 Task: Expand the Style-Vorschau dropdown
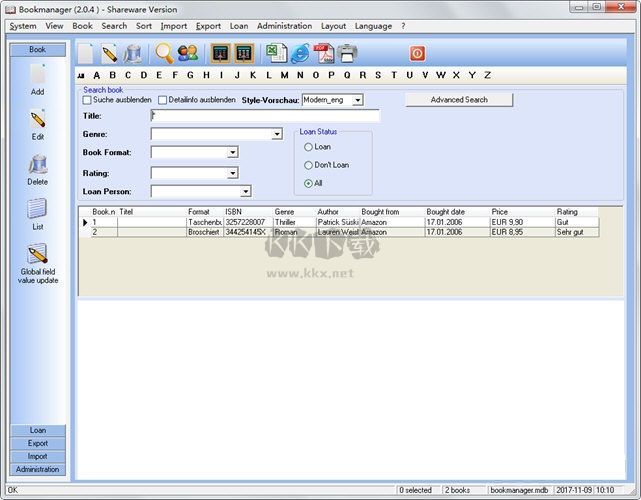[x=357, y=100]
